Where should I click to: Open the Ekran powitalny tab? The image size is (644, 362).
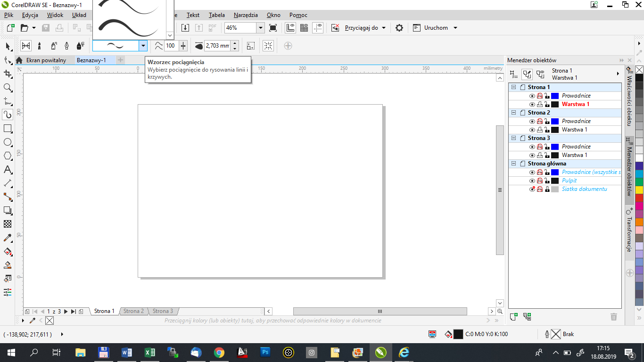(46, 60)
